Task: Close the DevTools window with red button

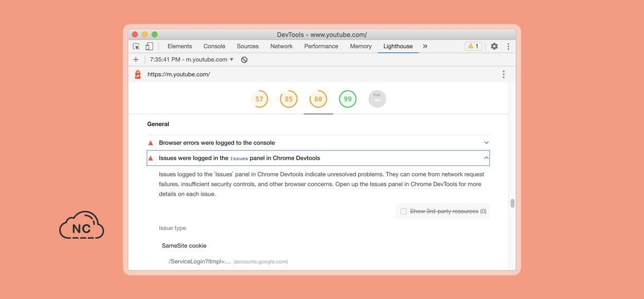Action: pos(135,35)
